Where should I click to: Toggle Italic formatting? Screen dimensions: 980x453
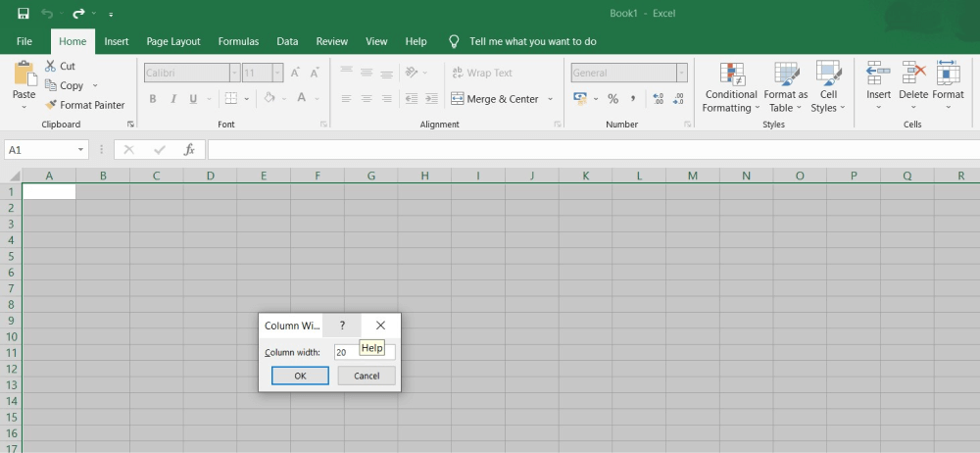tap(173, 99)
